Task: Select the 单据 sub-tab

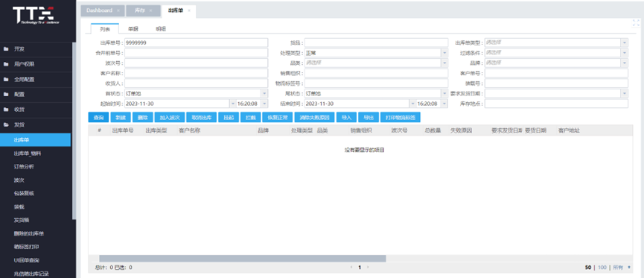Action: 133,29
